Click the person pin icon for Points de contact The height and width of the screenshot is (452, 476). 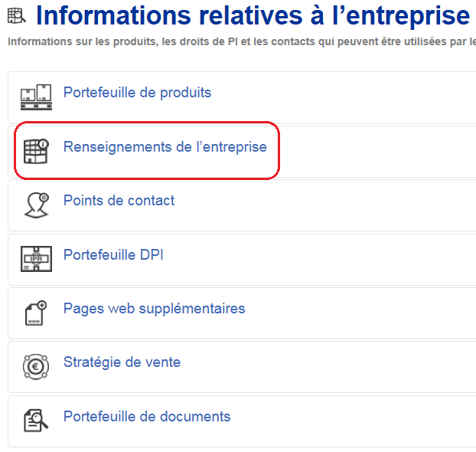(x=37, y=205)
